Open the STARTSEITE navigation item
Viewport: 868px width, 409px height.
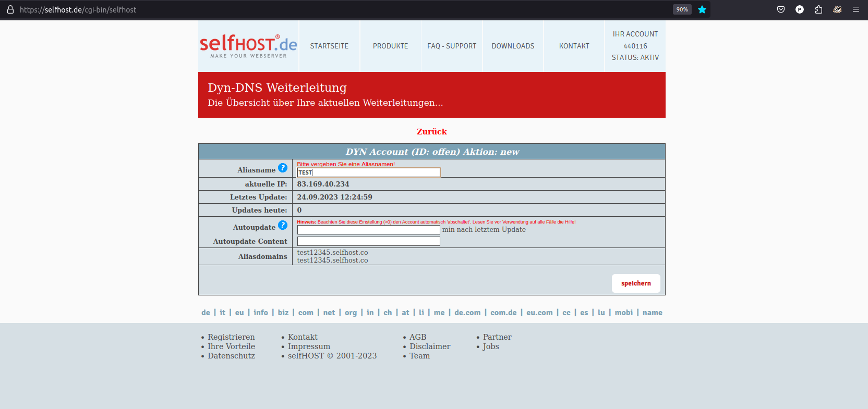pos(329,46)
